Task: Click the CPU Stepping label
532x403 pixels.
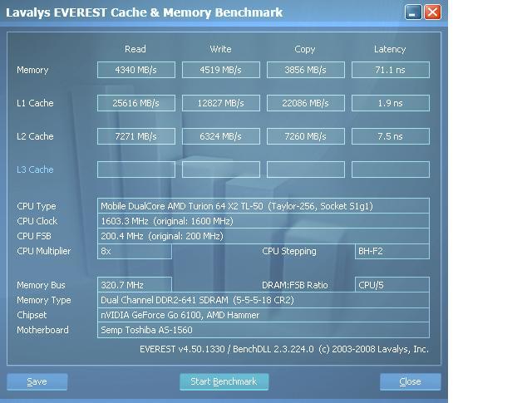Action: click(289, 252)
